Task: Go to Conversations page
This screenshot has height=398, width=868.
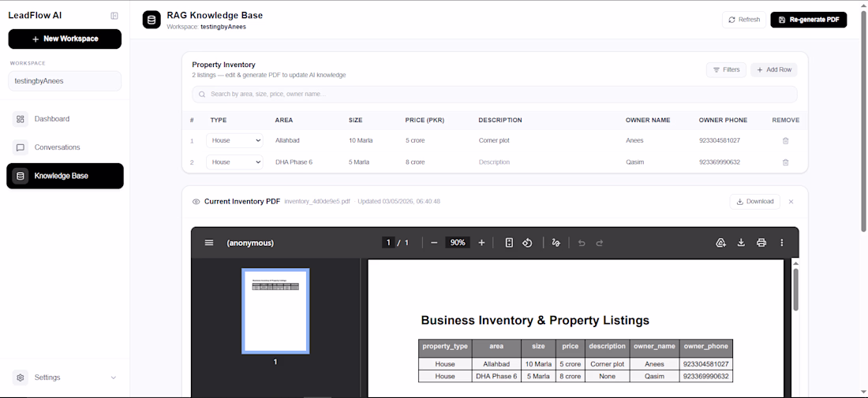Action: click(65, 147)
